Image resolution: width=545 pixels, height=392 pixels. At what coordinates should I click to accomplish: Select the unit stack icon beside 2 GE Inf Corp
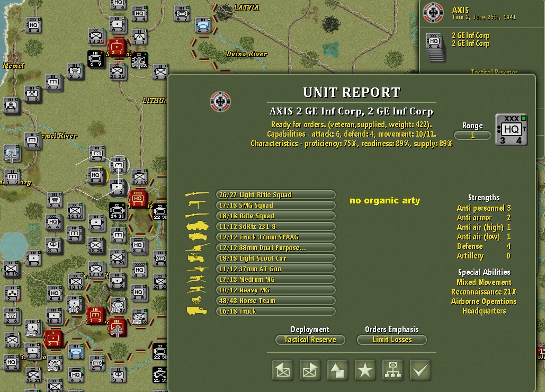tap(435, 47)
